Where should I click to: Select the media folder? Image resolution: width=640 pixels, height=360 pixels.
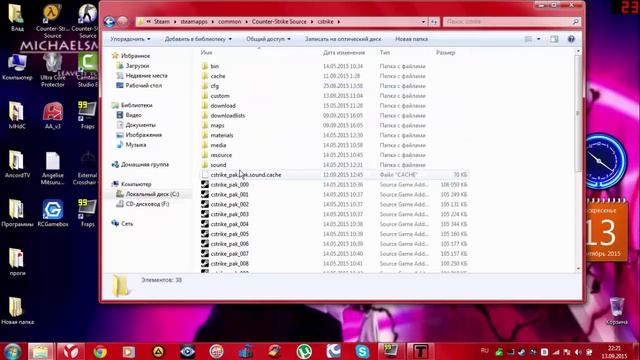(x=218, y=145)
